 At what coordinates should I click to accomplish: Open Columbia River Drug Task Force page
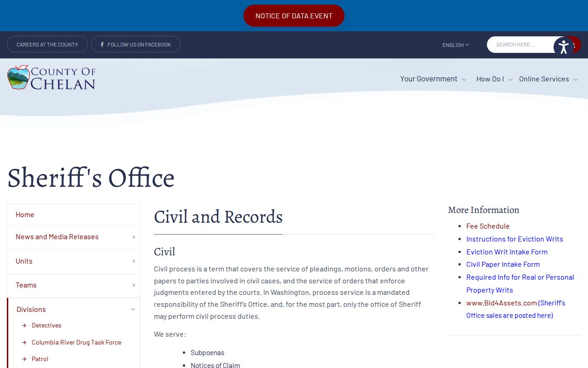tap(76, 343)
